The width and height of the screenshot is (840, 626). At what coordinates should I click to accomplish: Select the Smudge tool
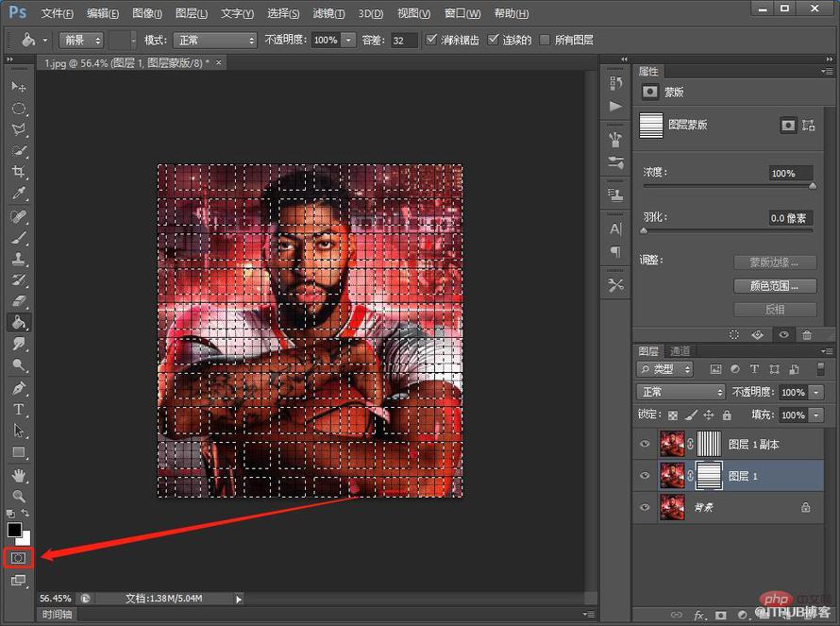(19, 344)
